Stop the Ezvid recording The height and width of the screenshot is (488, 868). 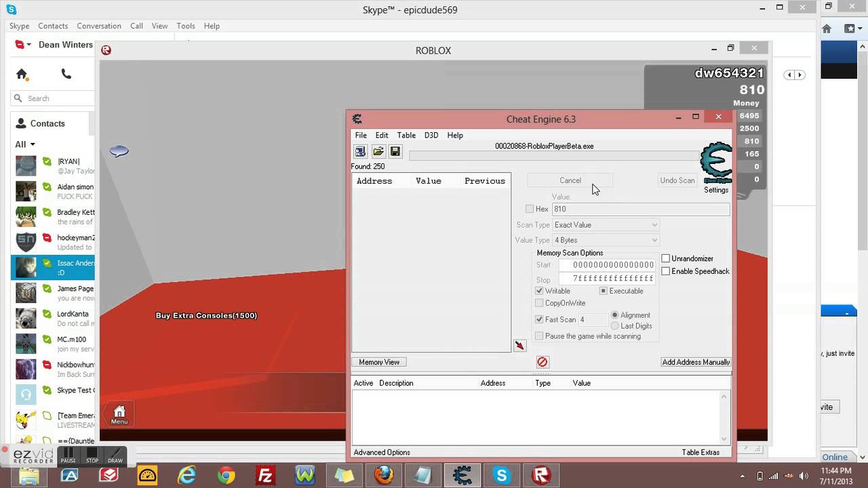[92, 455]
